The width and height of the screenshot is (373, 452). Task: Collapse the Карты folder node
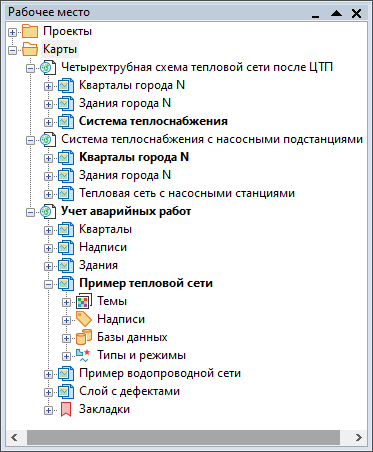click(x=12, y=50)
